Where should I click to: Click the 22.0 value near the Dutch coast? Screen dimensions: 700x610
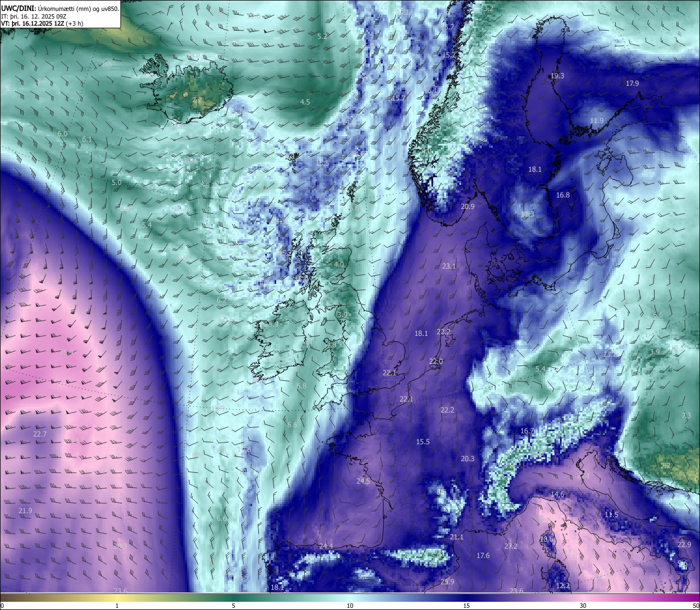click(x=436, y=362)
